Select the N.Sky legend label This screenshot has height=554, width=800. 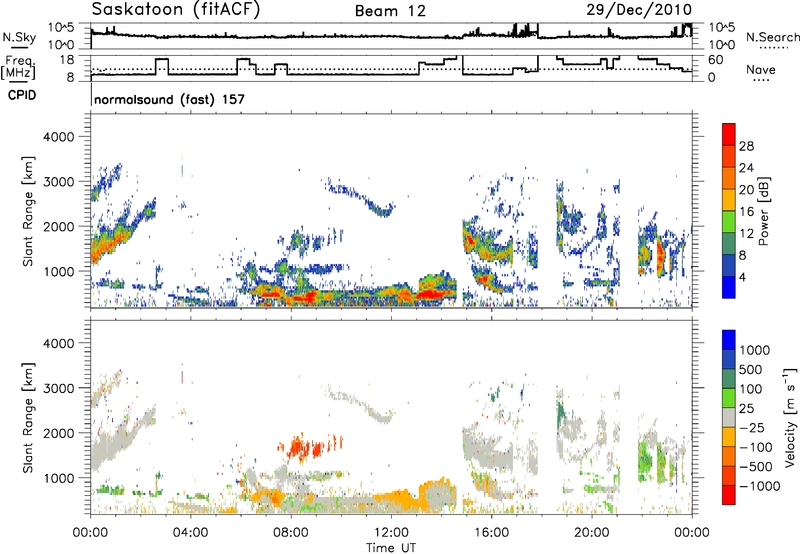(19, 37)
